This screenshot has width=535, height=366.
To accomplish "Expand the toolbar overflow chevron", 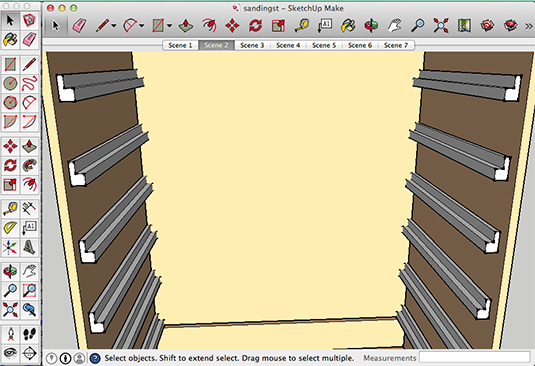I will coord(529,26).
